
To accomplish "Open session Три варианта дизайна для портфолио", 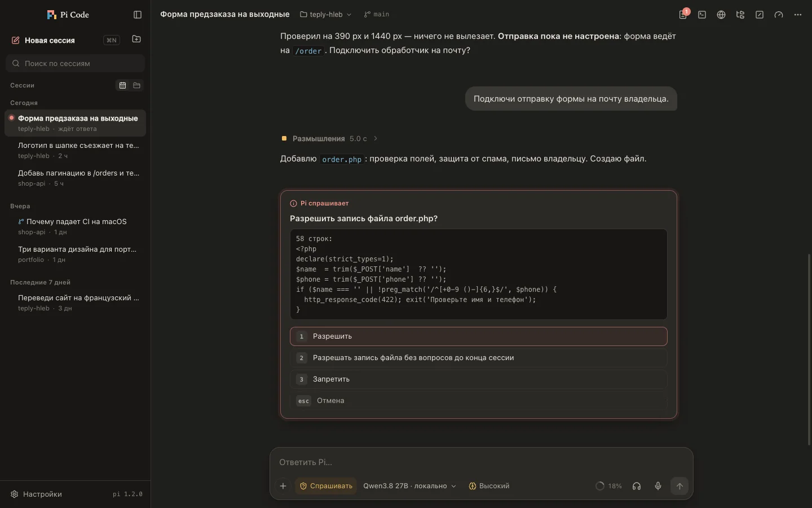I will [x=75, y=254].
